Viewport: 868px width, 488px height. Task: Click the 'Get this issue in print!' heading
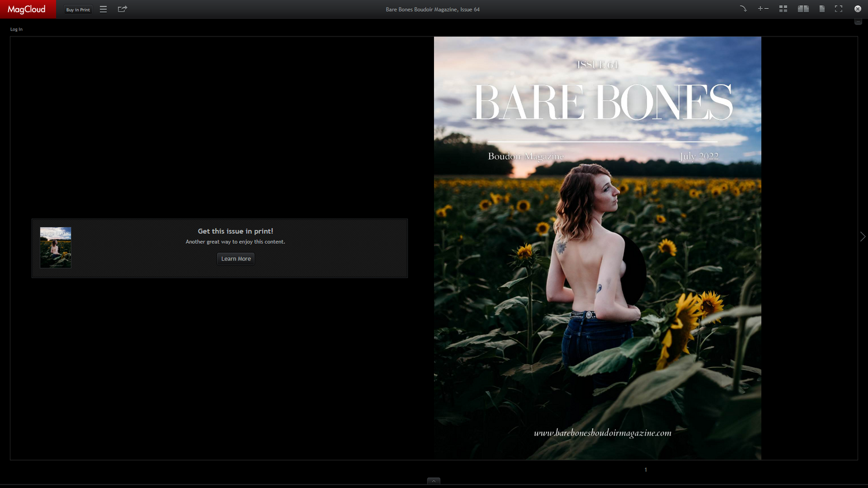pos(236,231)
